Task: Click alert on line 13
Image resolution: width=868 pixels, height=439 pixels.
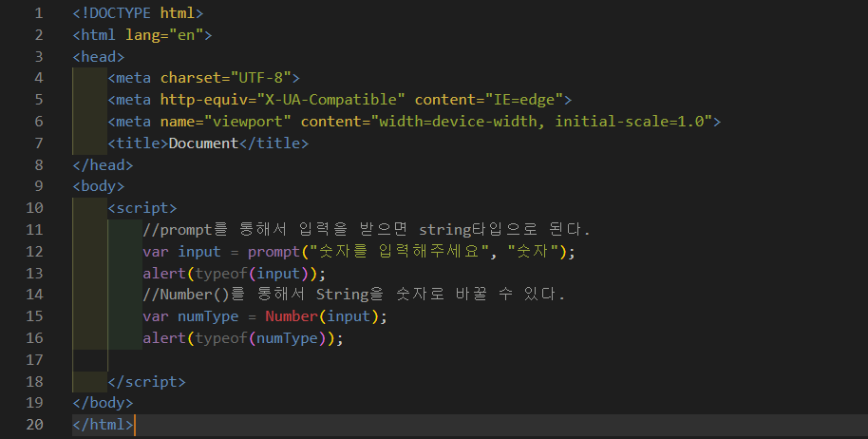Action: 164,274
